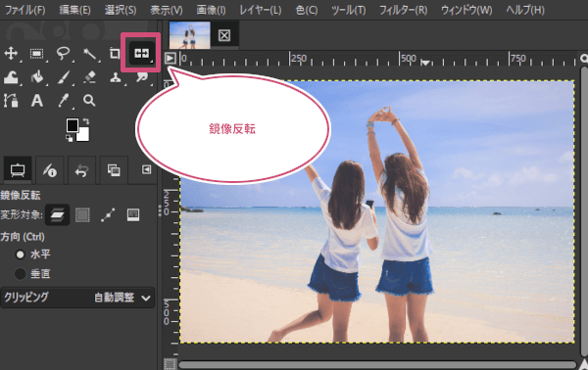
Task: Select the Text tool
Action: pyautogui.click(x=37, y=101)
